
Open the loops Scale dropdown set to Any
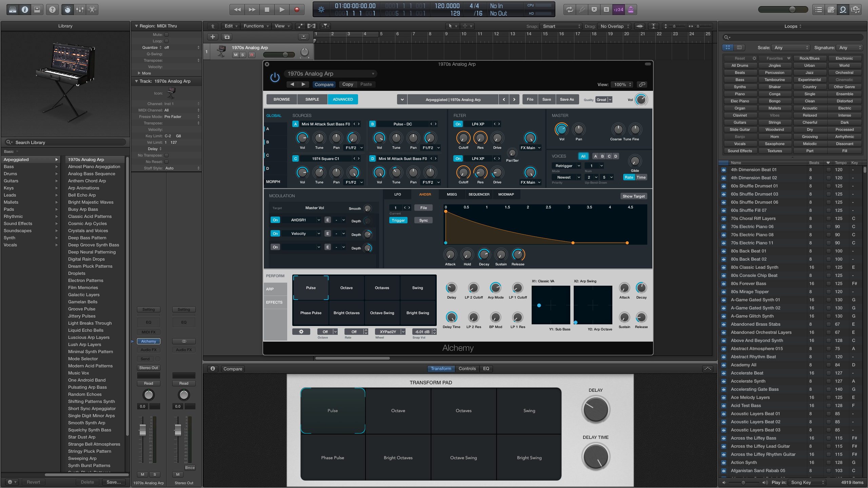pos(791,47)
